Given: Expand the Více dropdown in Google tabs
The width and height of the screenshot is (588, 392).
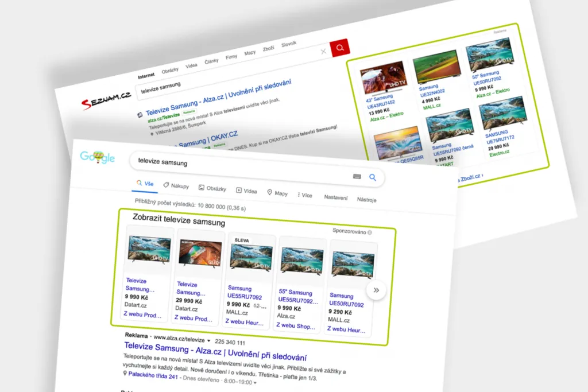Looking at the screenshot, I should tap(303, 195).
